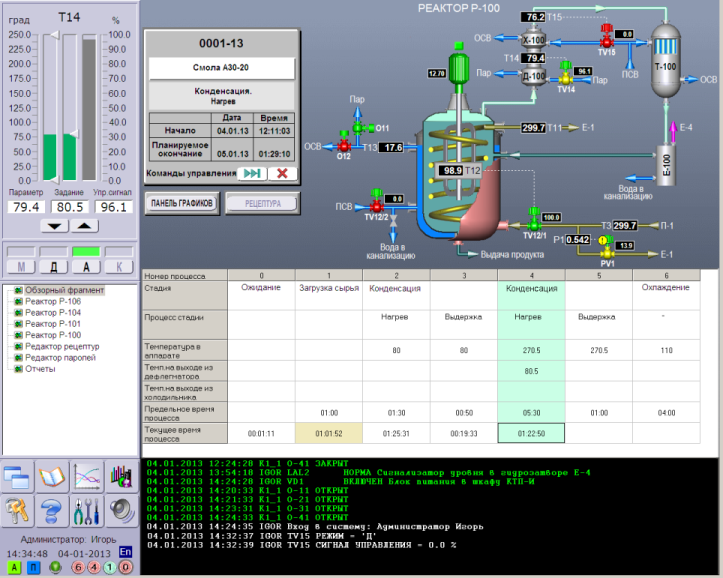Open the help question mark icon
This screenshot has width=723, height=578.
pos(52,511)
